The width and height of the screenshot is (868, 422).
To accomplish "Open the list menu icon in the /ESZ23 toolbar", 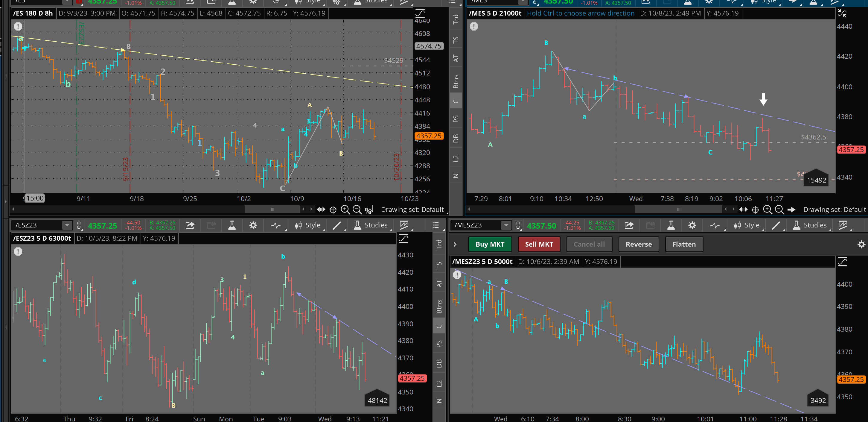I will (435, 225).
